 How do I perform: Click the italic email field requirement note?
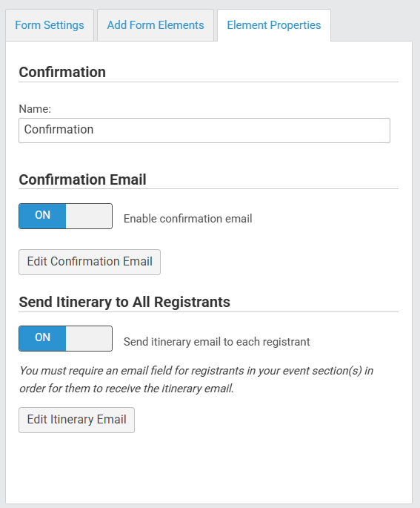pyautogui.click(x=196, y=380)
